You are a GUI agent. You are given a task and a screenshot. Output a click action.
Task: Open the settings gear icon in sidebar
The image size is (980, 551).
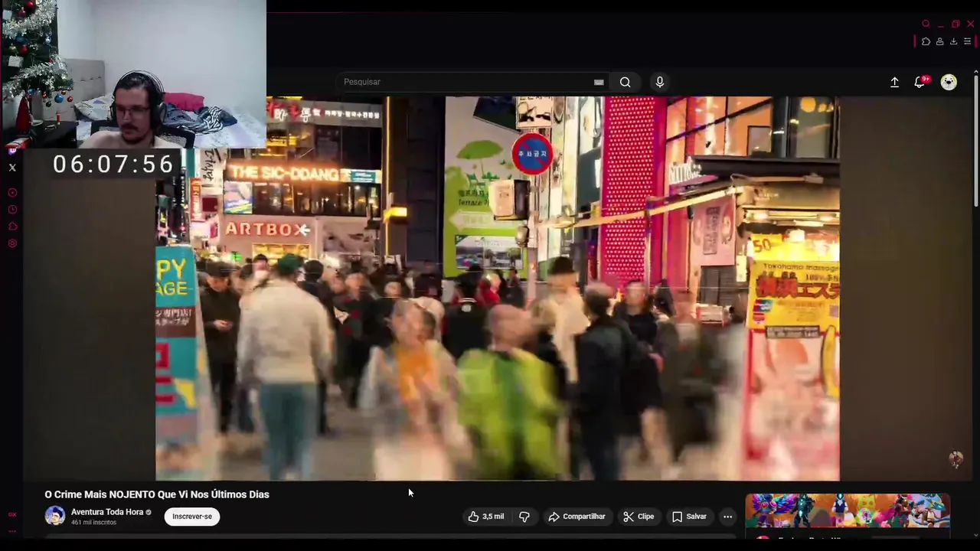click(12, 243)
